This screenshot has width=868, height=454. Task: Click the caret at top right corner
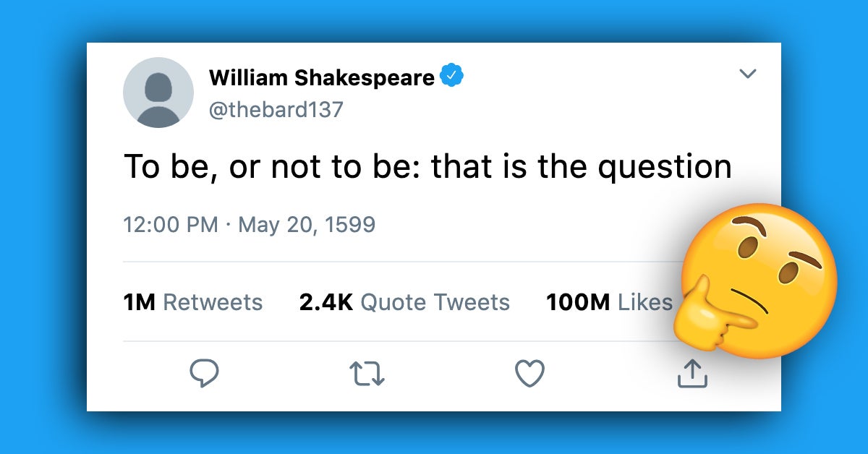click(749, 74)
